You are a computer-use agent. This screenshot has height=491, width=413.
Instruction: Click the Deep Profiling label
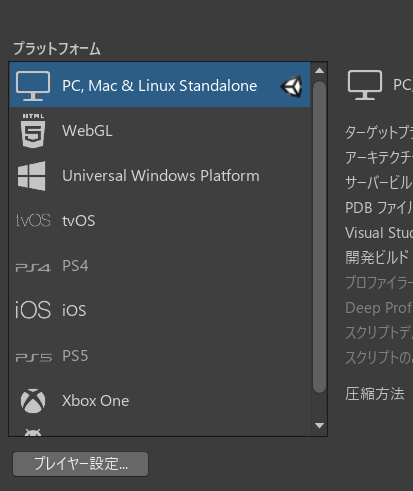(x=379, y=308)
